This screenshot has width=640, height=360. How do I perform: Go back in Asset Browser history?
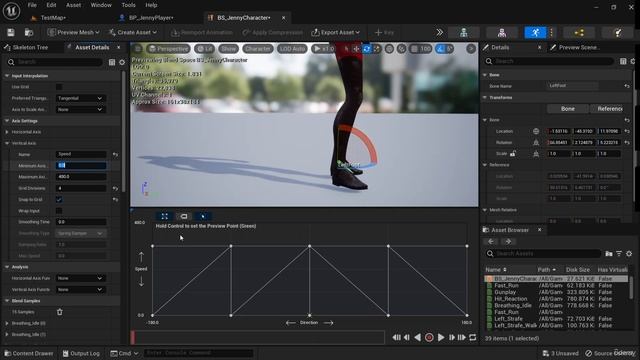(x=491, y=242)
